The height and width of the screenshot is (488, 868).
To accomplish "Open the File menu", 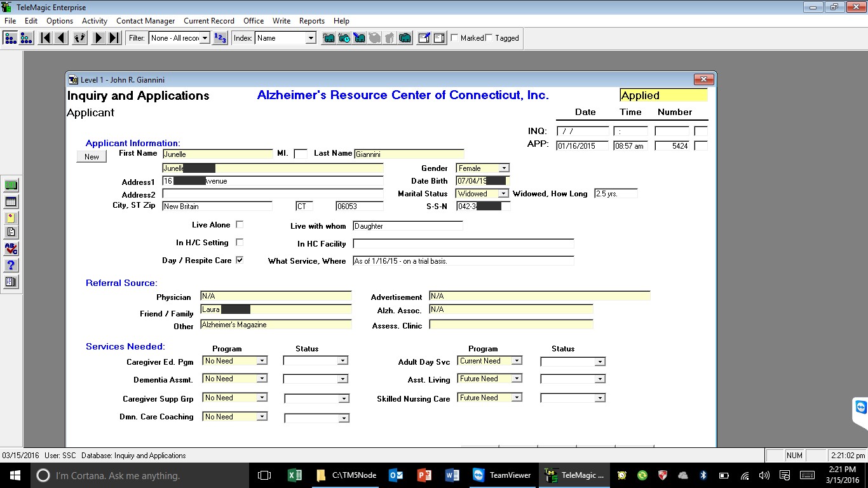I will (x=10, y=21).
